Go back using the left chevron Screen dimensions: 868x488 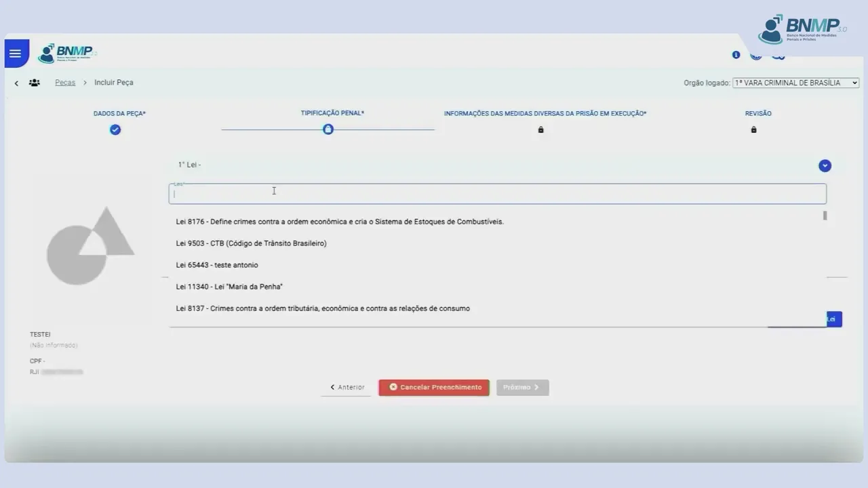pyautogui.click(x=16, y=83)
